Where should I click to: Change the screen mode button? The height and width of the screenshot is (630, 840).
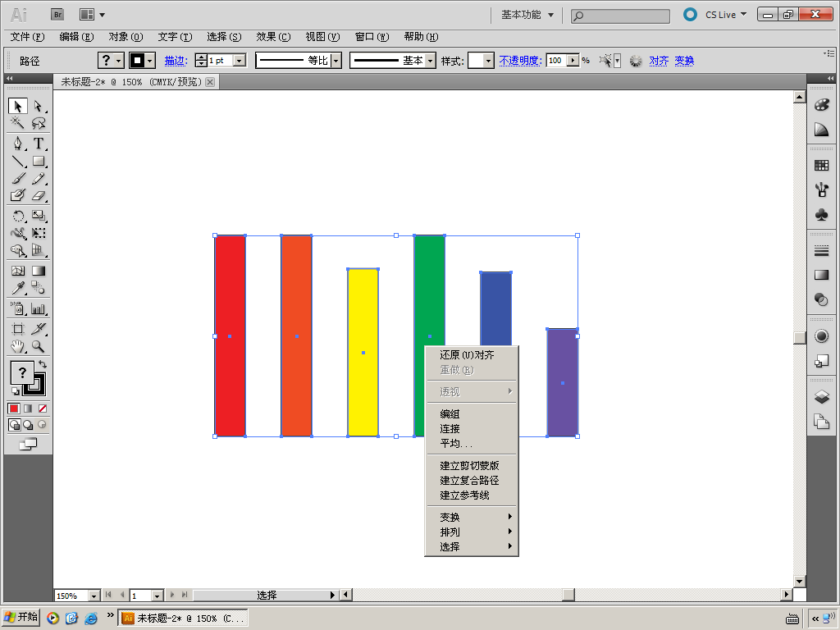tap(28, 444)
